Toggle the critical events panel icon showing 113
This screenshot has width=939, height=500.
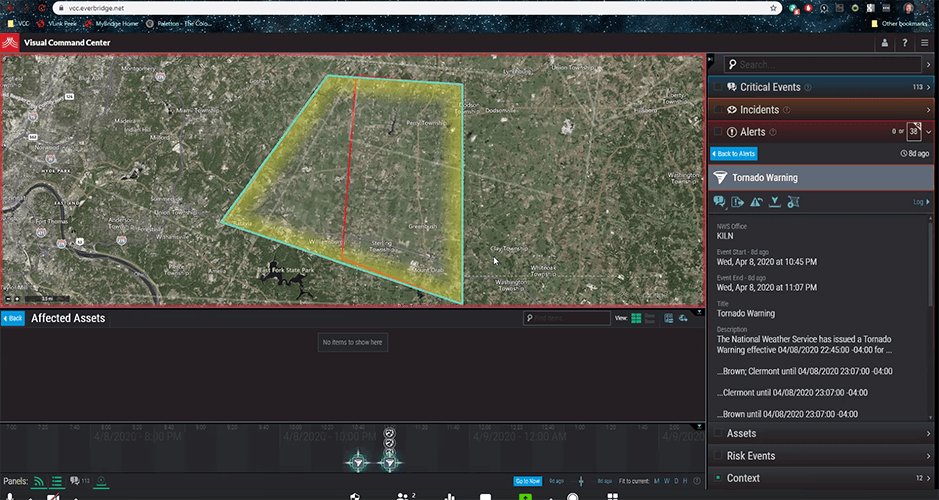click(80, 481)
